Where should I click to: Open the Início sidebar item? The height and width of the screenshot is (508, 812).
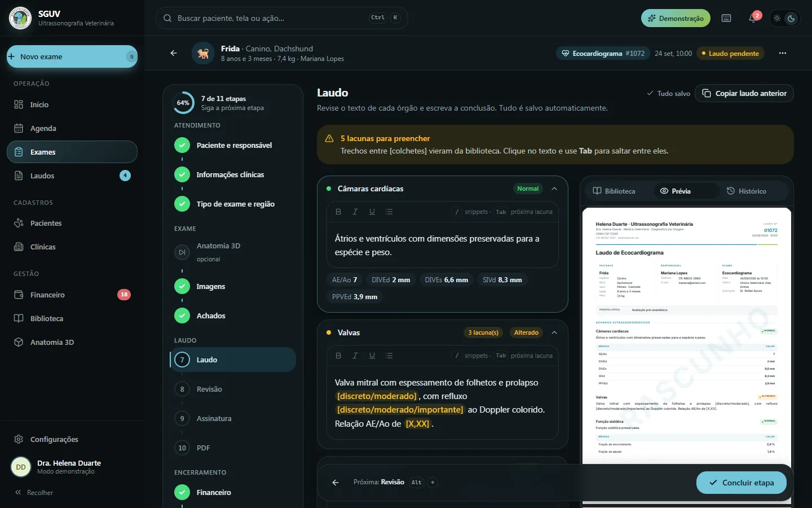(x=72, y=104)
